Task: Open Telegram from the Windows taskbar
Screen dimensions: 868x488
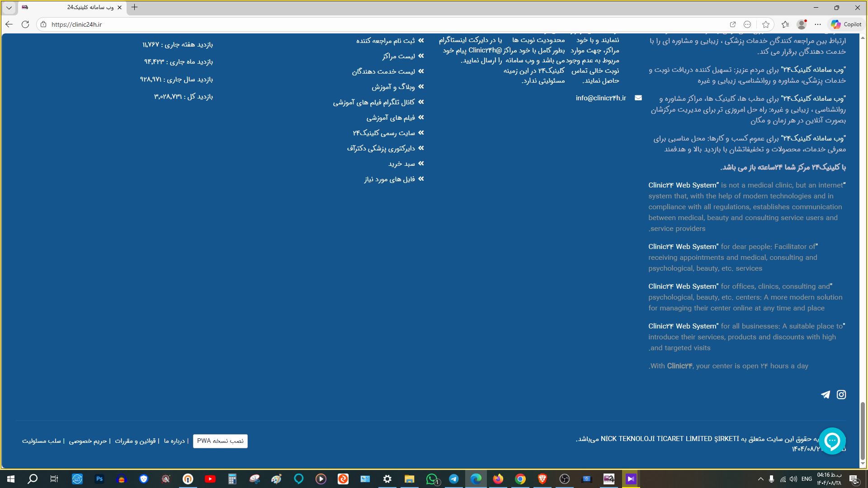Action: point(453,479)
